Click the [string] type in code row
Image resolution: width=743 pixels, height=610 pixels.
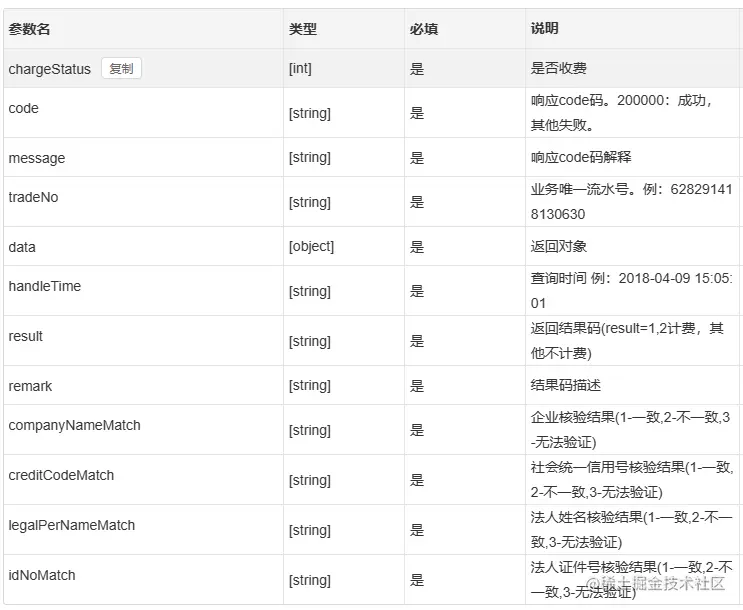point(310,113)
